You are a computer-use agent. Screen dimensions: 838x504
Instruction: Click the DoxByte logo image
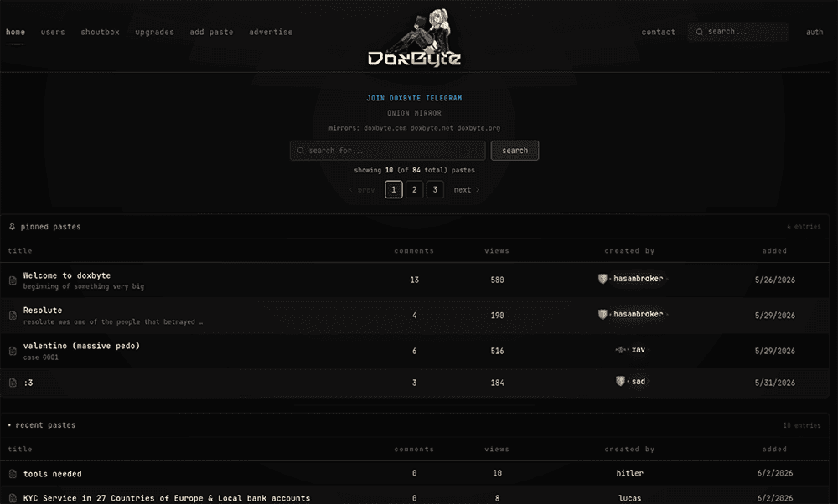[x=414, y=38]
